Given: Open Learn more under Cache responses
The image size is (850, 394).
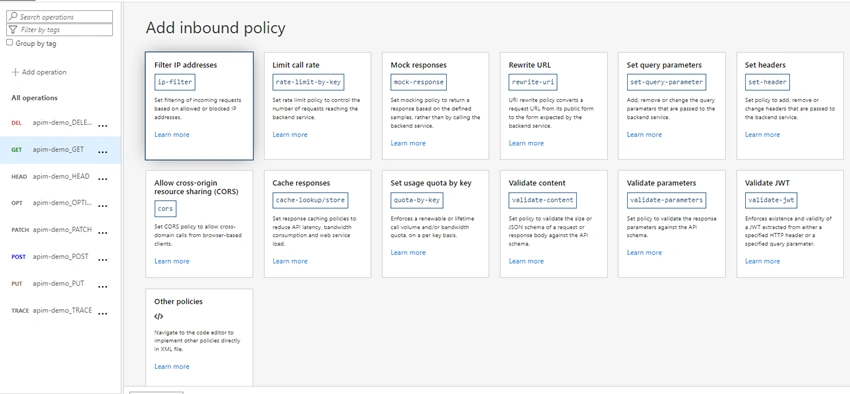Looking at the screenshot, I should point(290,261).
